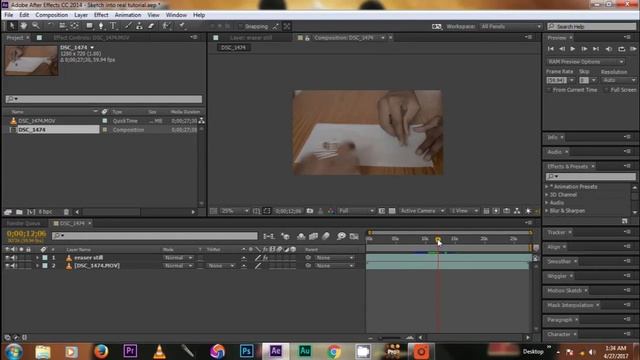The height and width of the screenshot is (360, 640).
Task: Switch to Render Queue tab
Action: (x=23, y=224)
